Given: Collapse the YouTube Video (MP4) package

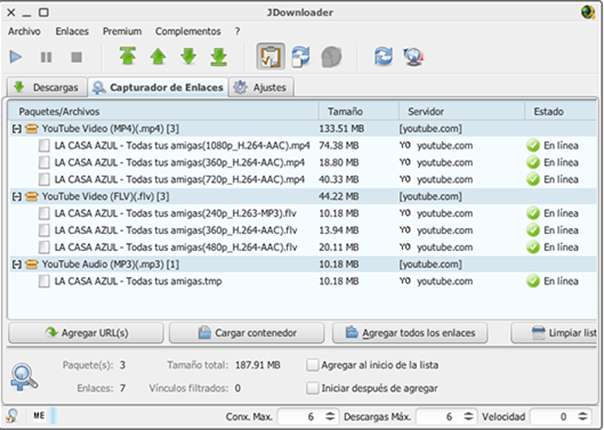Looking at the screenshot, I should tap(17, 129).
